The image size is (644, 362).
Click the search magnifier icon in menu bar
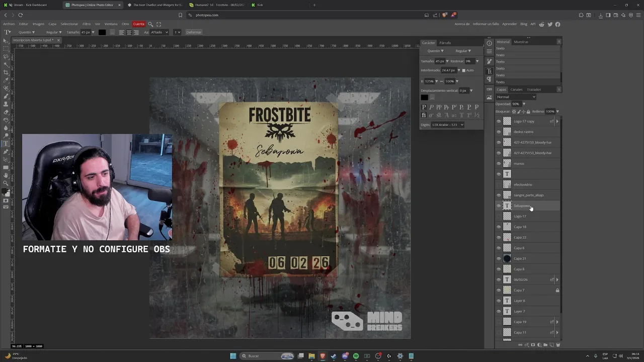150,24
